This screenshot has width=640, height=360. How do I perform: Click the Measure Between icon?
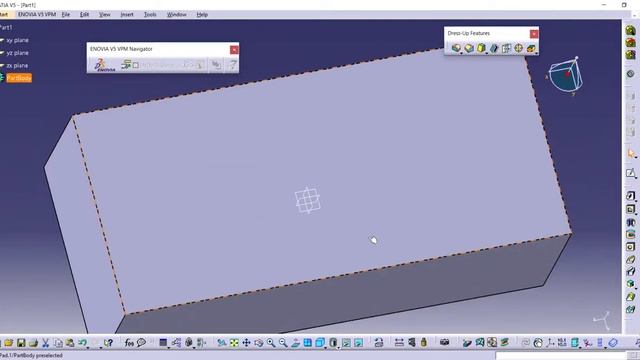(399, 343)
